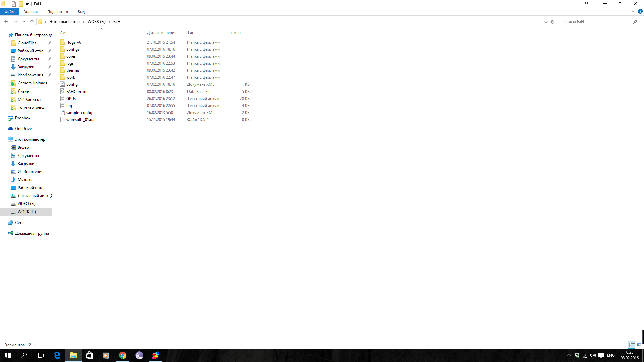Switch to the Вид ribbon tab
This screenshot has height=362, width=644.
tap(81, 12)
